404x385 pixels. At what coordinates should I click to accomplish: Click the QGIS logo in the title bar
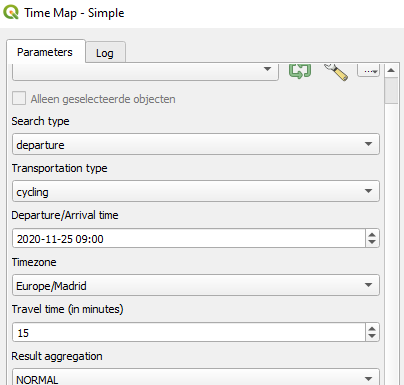tap(11, 12)
